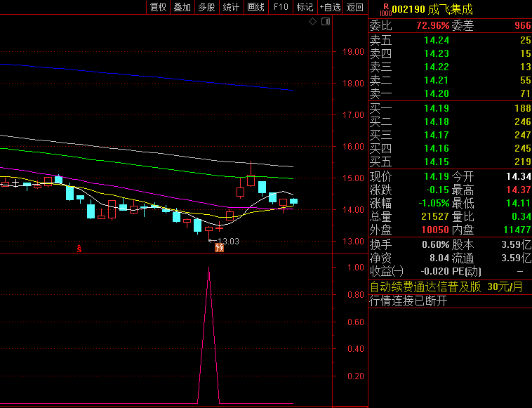Click 委差 value 966
The height and width of the screenshot is (408, 532).
pos(522,25)
